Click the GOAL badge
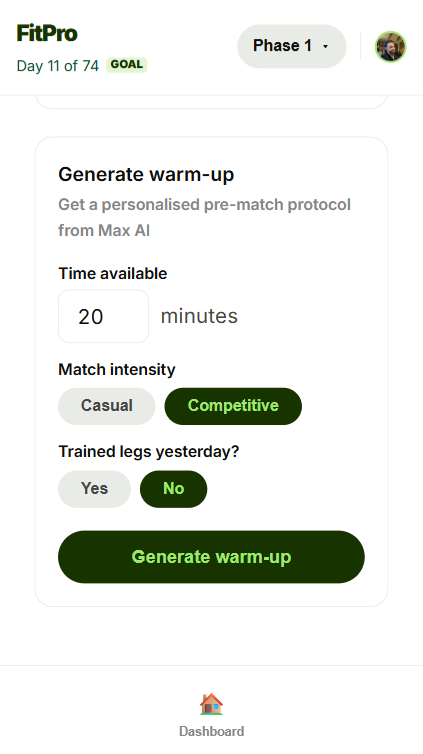Screen dimensions: 423x754 126,65
